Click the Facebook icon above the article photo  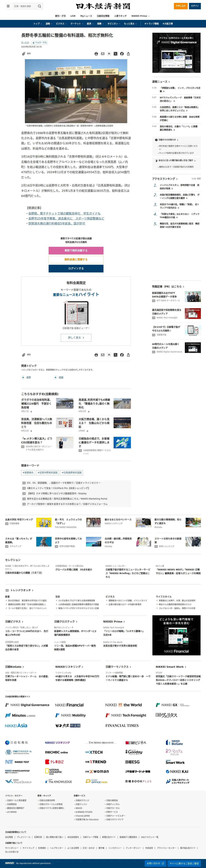(122, 54)
